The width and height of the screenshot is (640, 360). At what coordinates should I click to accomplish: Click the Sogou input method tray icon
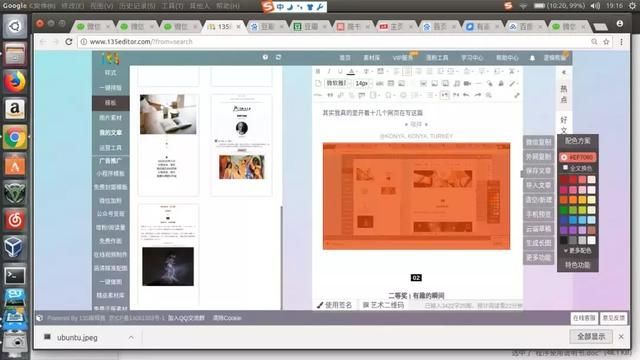pos(508,6)
